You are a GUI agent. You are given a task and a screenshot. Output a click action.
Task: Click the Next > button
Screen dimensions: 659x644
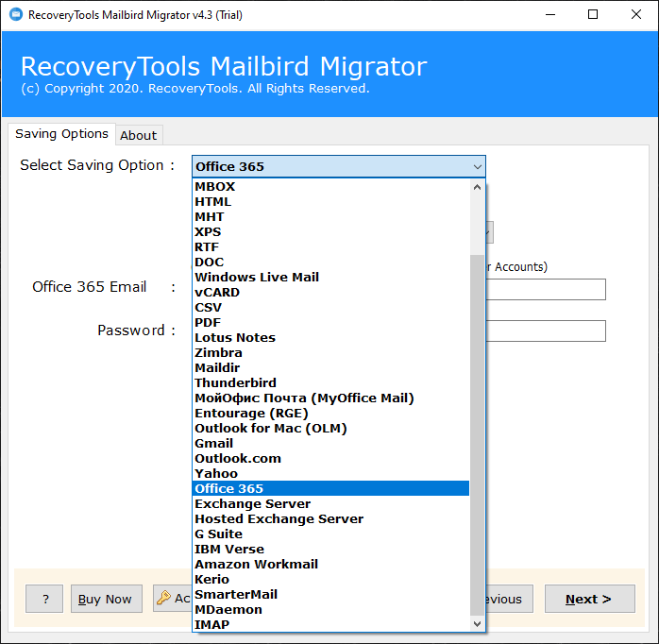point(590,599)
